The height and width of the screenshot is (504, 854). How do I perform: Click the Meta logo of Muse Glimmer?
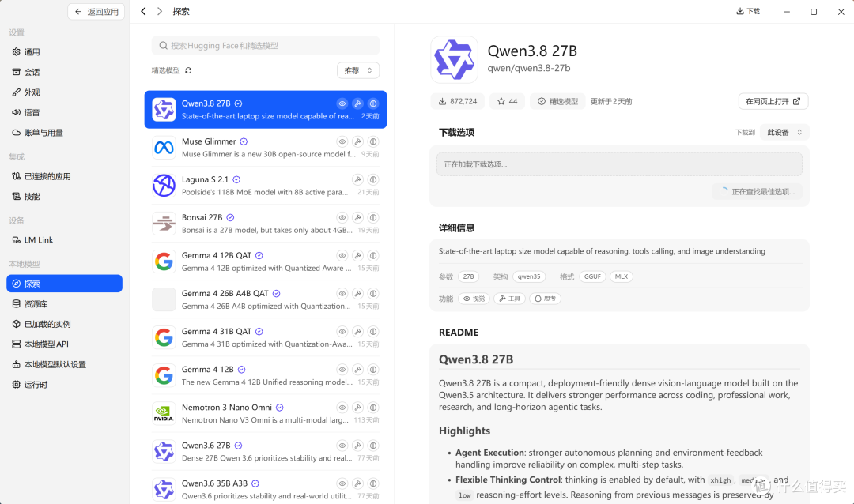click(x=164, y=148)
